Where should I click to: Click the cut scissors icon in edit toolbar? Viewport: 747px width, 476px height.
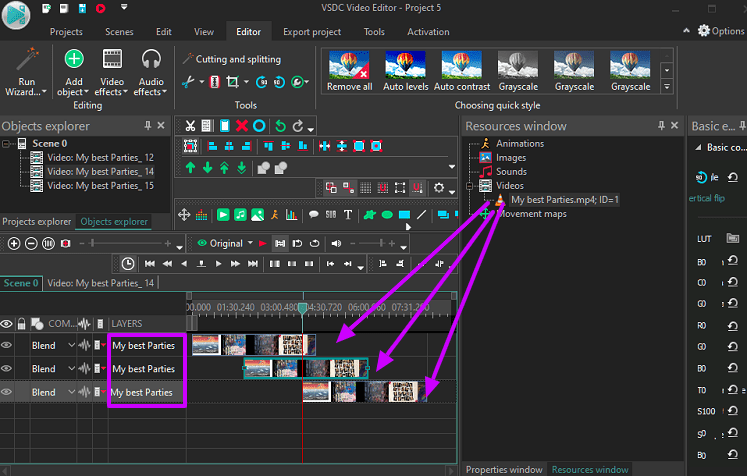coord(190,126)
